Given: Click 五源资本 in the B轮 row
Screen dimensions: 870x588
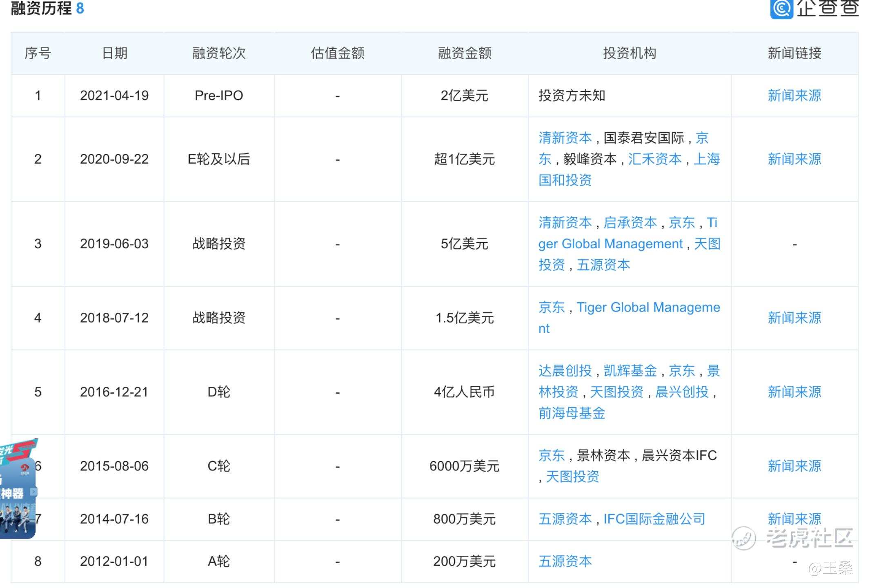Looking at the screenshot, I should (565, 519).
